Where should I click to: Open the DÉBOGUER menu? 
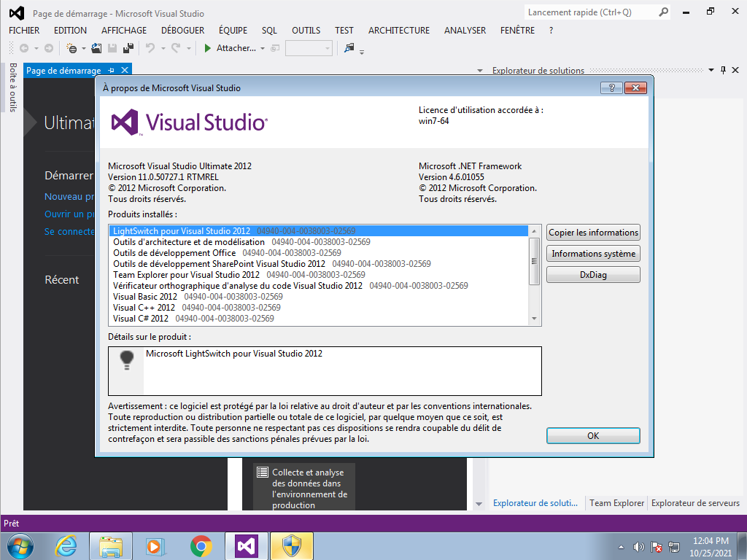pyautogui.click(x=182, y=31)
